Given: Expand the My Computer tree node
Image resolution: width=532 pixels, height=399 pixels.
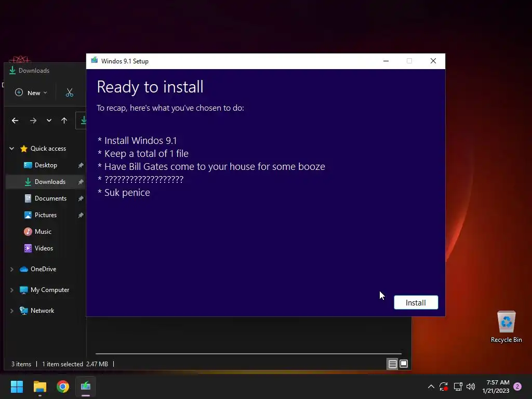Looking at the screenshot, I should pos(12,290).
